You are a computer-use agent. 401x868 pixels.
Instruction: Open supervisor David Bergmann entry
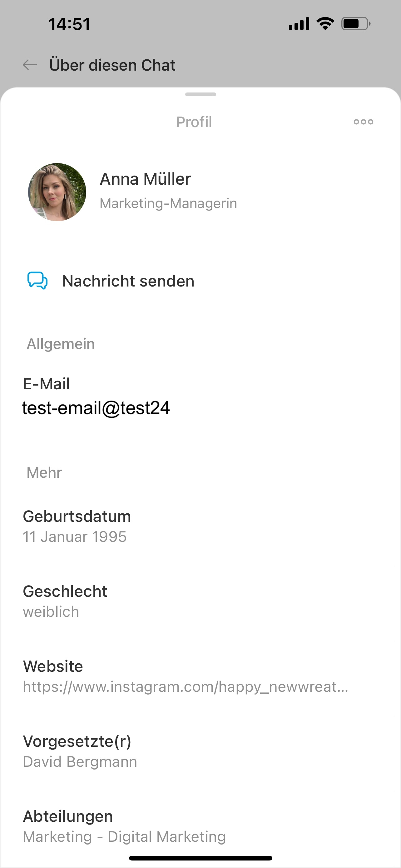point(208,753)
